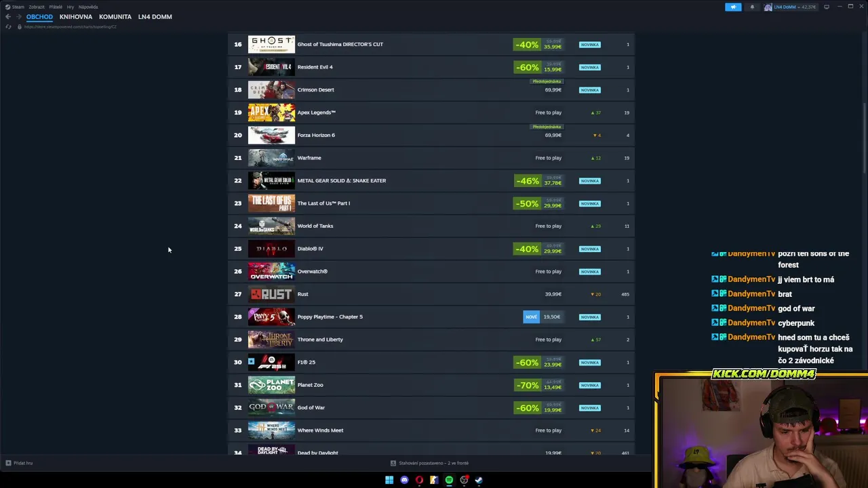
Task: Reload the page with the refresh icon
Action: click(8, 26)
